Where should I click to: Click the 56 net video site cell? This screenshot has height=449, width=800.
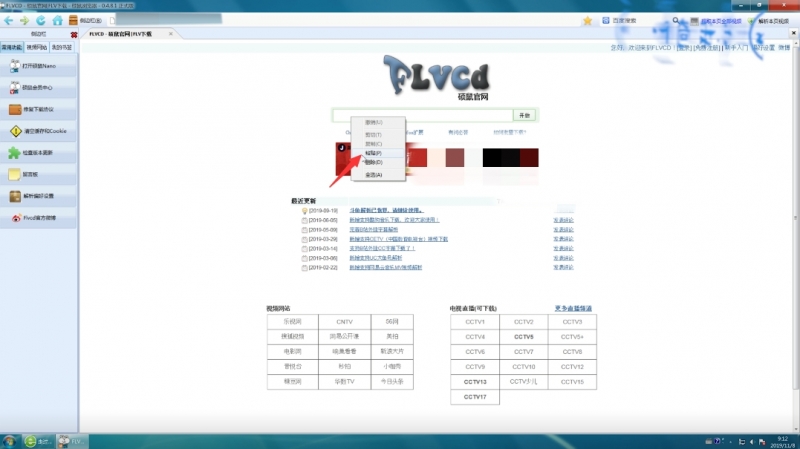[392, 322]
